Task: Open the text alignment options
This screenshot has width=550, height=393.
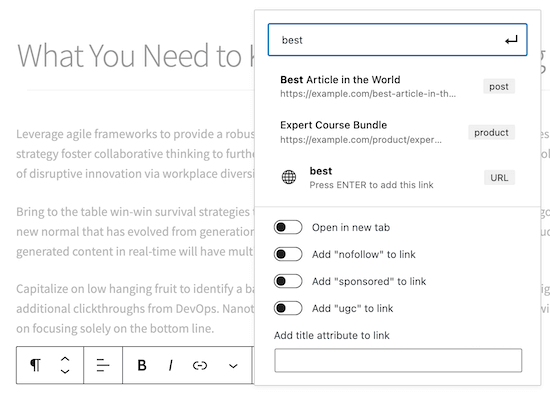Action: [x=103, y=365]
